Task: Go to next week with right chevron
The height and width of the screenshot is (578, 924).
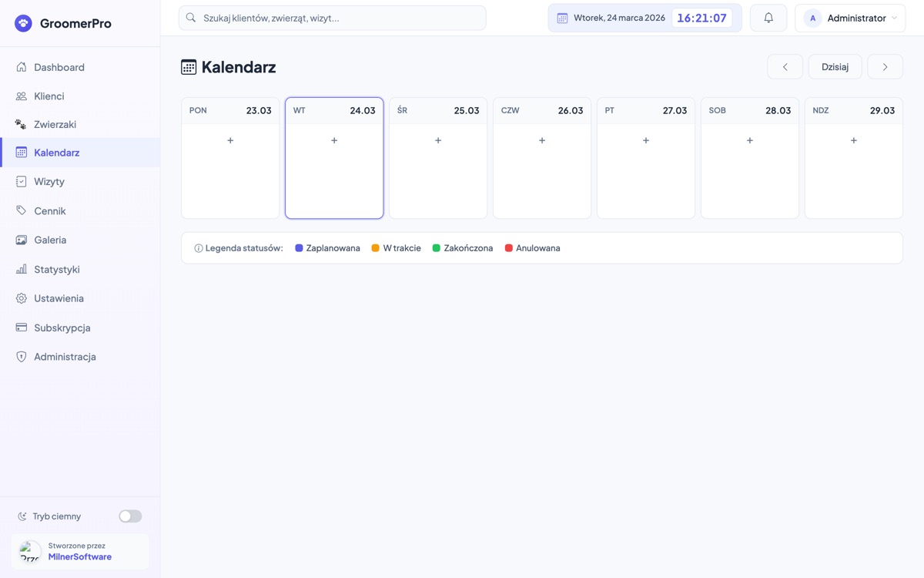Action: pyautogui.click(x=885, y=67)
